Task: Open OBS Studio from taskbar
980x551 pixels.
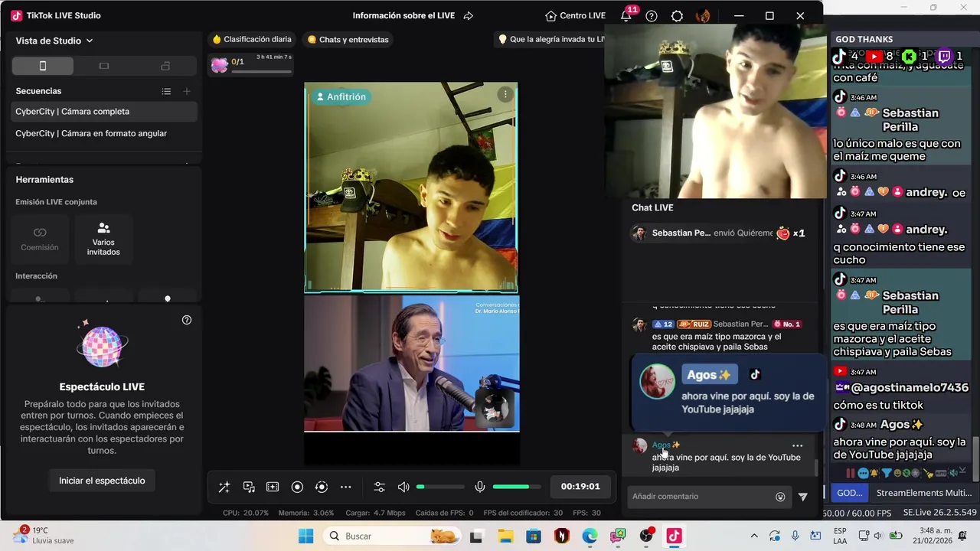Action: tap(647, 536)
